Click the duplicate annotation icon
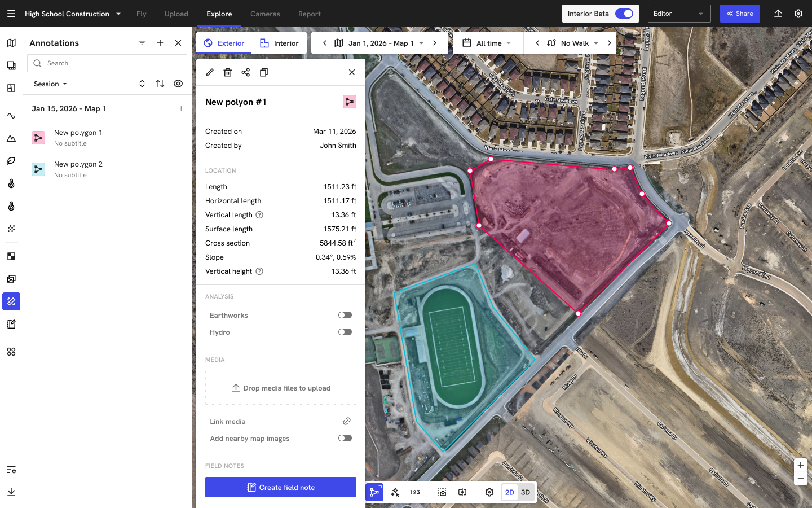812x508 pixels. (x=264, y=72)
